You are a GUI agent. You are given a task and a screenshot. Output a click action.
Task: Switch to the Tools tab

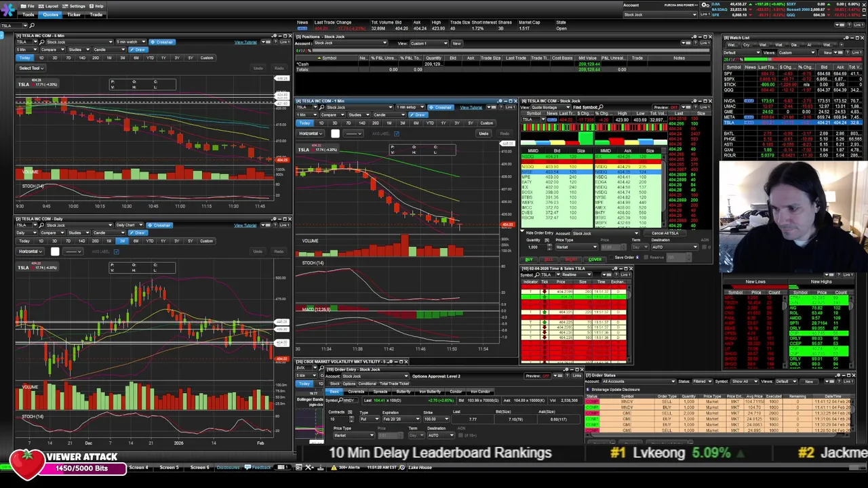[x=28, y=15]
